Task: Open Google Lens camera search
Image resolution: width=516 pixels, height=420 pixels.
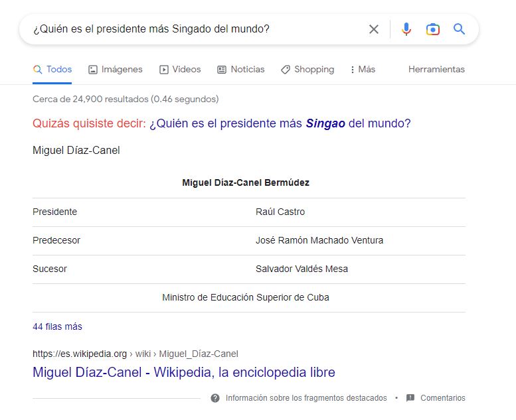Action: [x=433, y=29]
